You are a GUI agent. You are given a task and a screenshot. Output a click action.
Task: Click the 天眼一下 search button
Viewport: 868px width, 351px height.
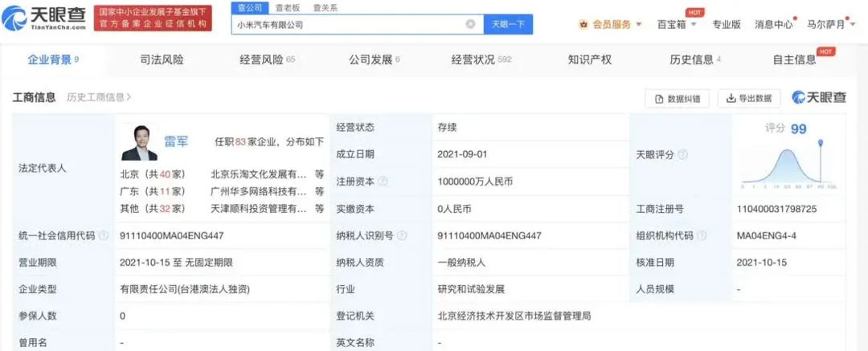point(508,24)
